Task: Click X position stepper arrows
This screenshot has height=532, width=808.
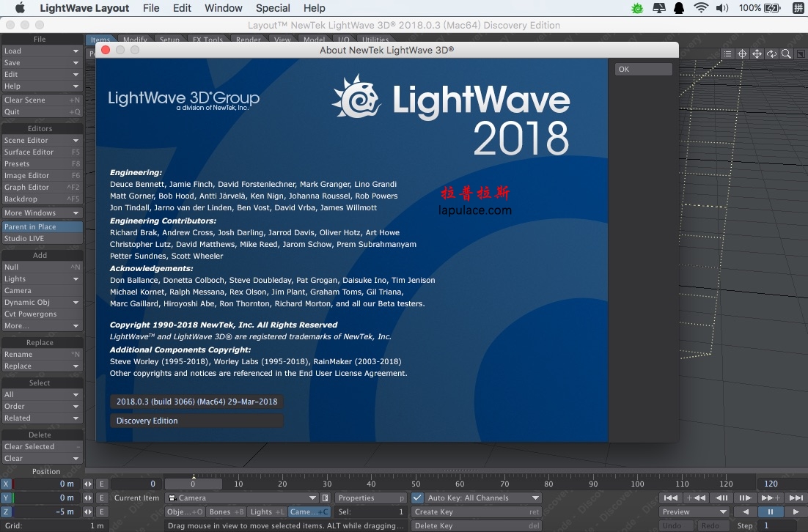Action: click(x=88, y=484)
